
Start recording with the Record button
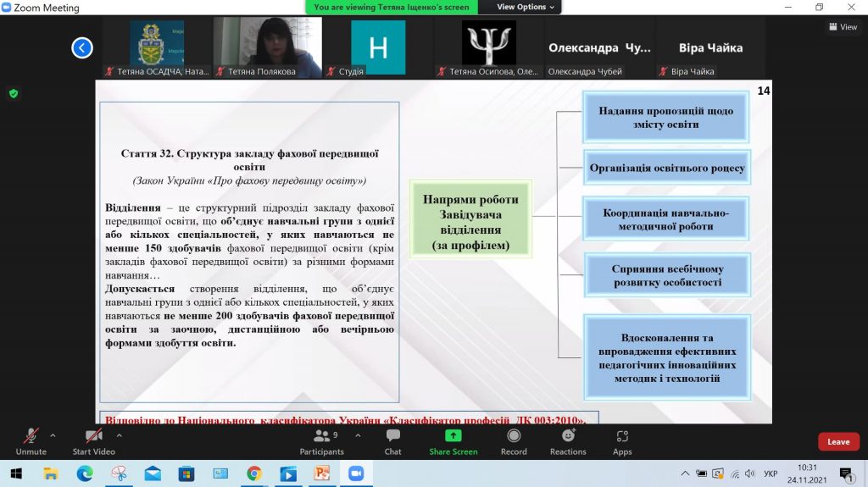(x=514, y=440)
